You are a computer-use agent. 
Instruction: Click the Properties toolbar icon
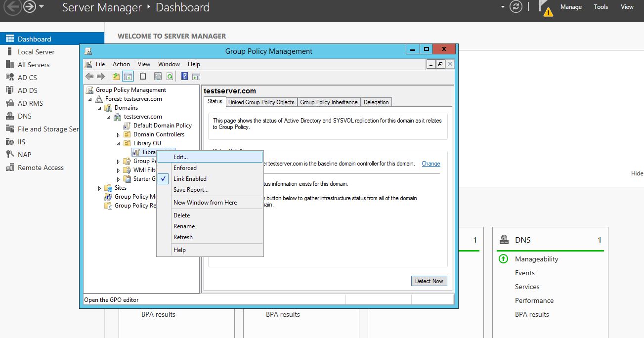coord(158,76)
